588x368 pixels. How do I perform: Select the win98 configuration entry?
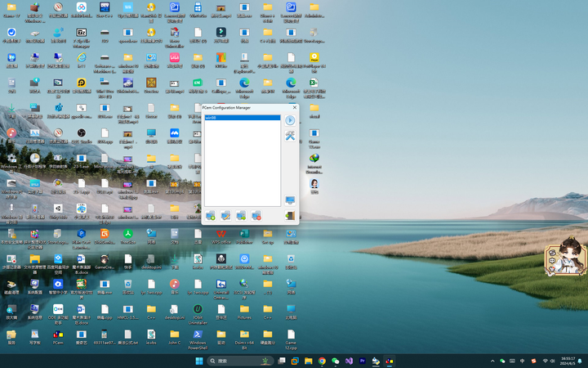[x=242, y=118]
